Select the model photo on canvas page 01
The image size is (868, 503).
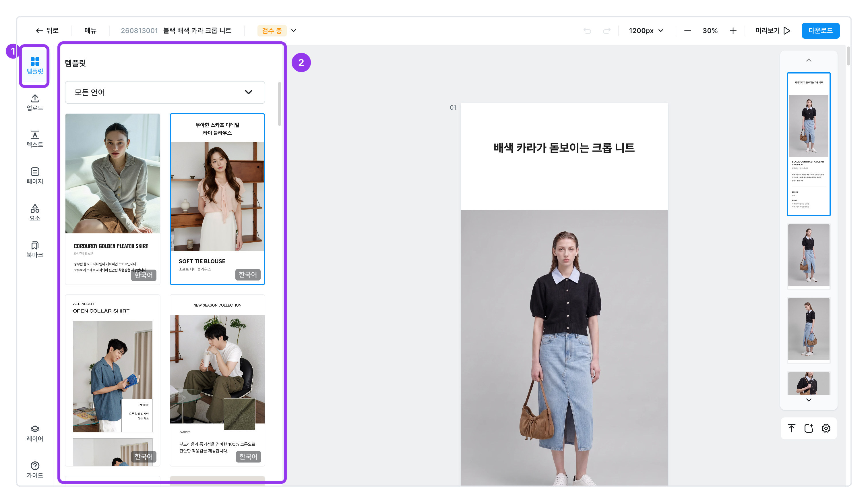[x=564, y=348]
